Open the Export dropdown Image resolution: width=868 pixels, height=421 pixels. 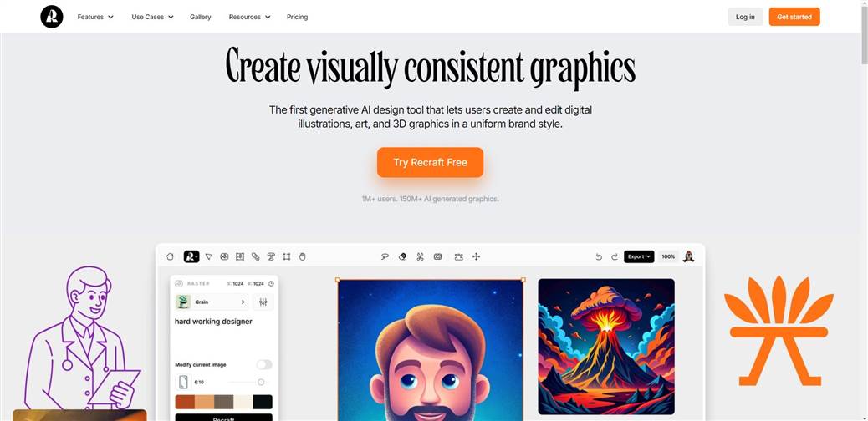pyautogui.click(x=639, y=256)
